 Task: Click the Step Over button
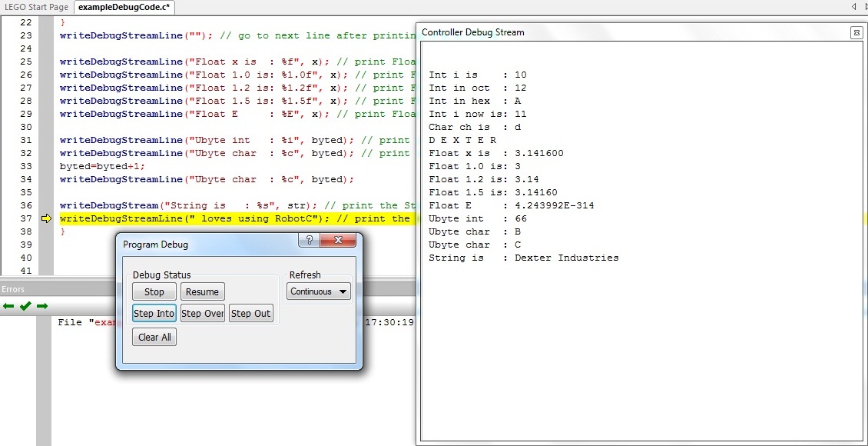(203, 313)
